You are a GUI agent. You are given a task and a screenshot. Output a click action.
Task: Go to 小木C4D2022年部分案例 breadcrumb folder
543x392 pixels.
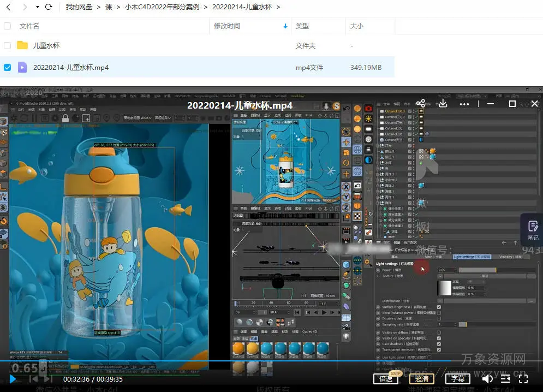(x=163, y=7)
